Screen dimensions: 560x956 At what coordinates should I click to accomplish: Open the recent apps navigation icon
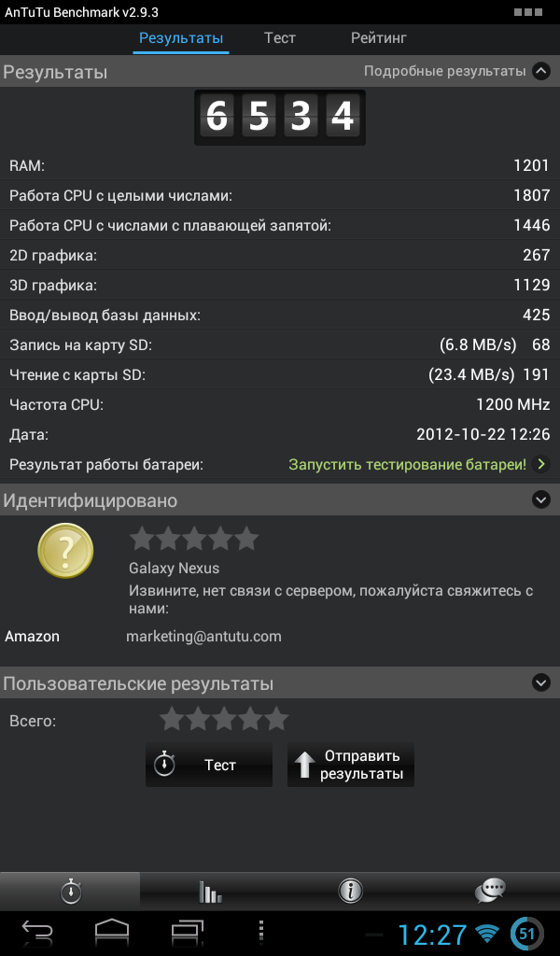click(187, 933)
